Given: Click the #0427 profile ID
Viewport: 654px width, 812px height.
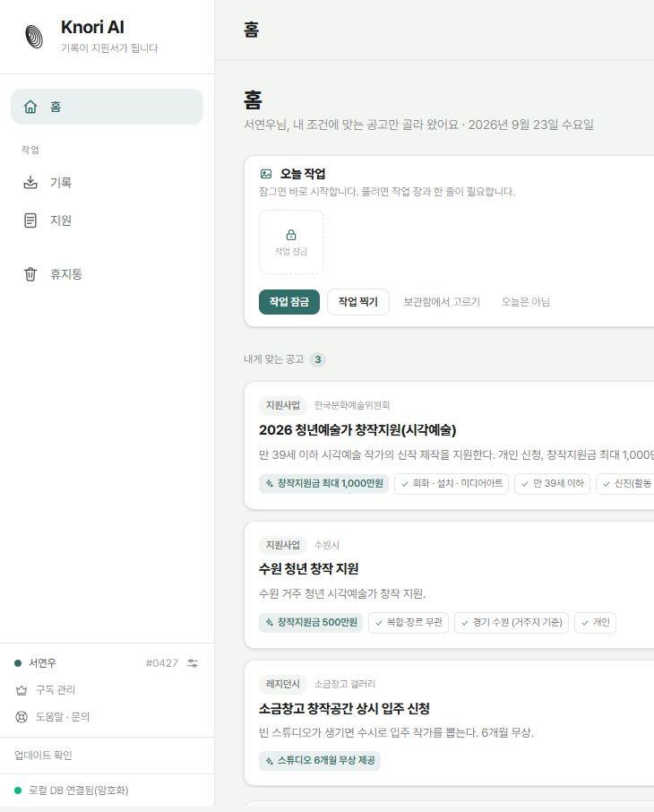Looking at the screenshot, I should [161, 663].
